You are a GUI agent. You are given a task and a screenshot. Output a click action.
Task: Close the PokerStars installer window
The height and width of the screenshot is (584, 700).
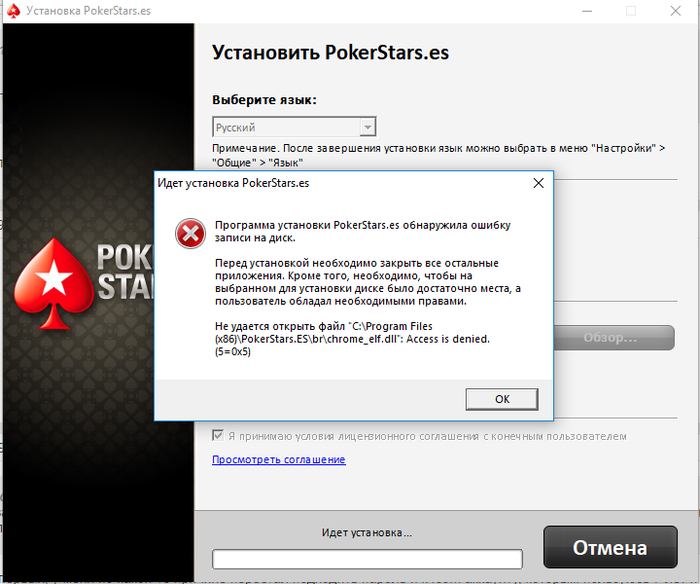675,11
